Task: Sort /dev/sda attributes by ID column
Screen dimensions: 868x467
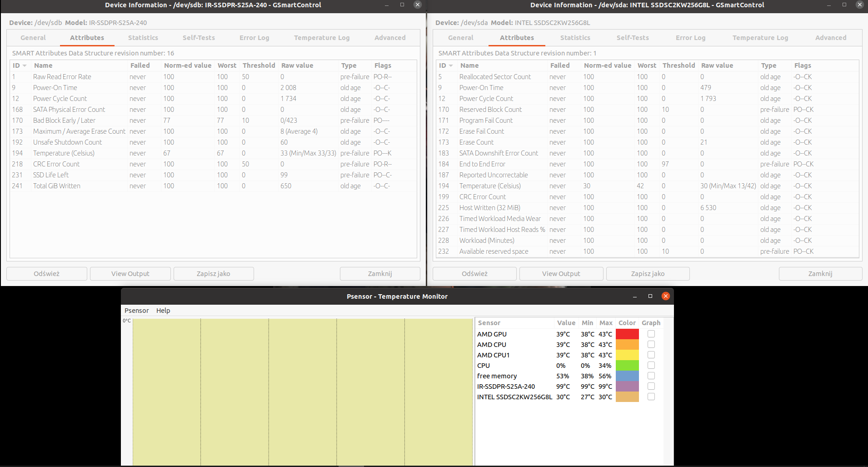Action: pos(446,65)
